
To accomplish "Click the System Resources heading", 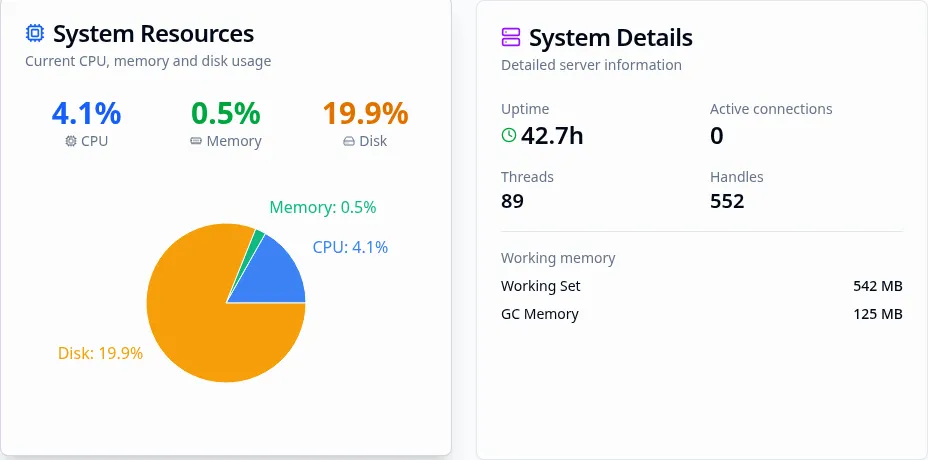I will pyautogui.click(x=153, y=34).
